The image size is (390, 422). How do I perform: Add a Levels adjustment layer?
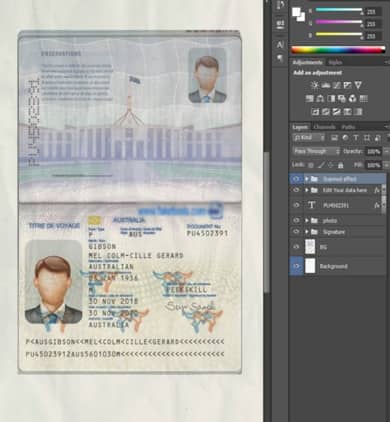click(326, 85)
